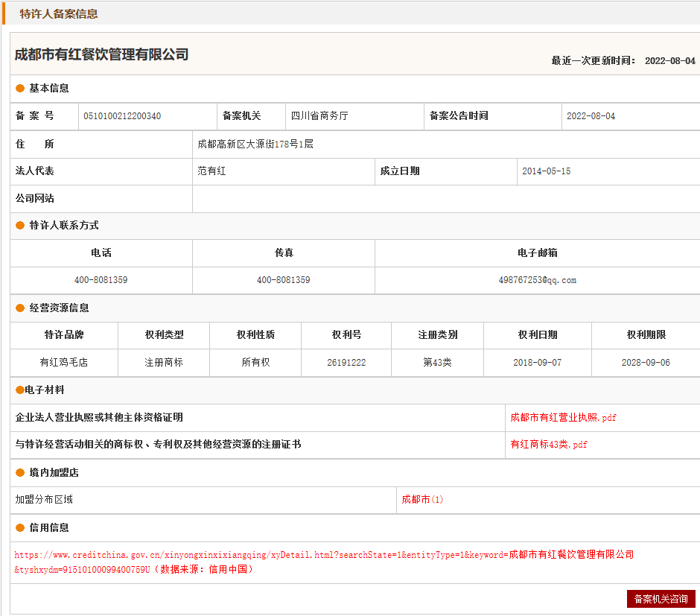Click the 备案号 field label

tap(35, 116)
